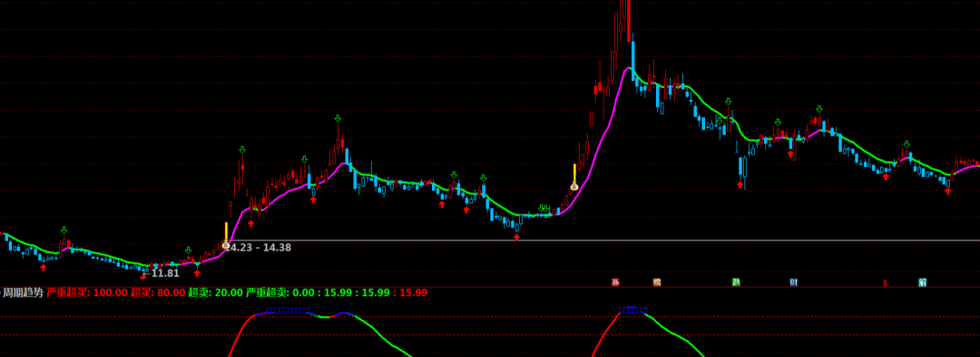The height and width of the screenshot is (357, 980).
Task: Click the red dollar sign event marker
Action: coord(885,283)
